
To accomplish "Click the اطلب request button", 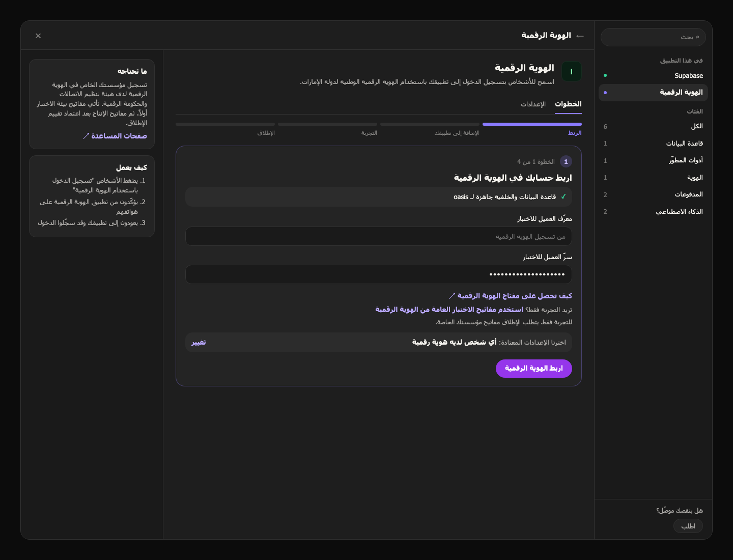I will 688,526.
